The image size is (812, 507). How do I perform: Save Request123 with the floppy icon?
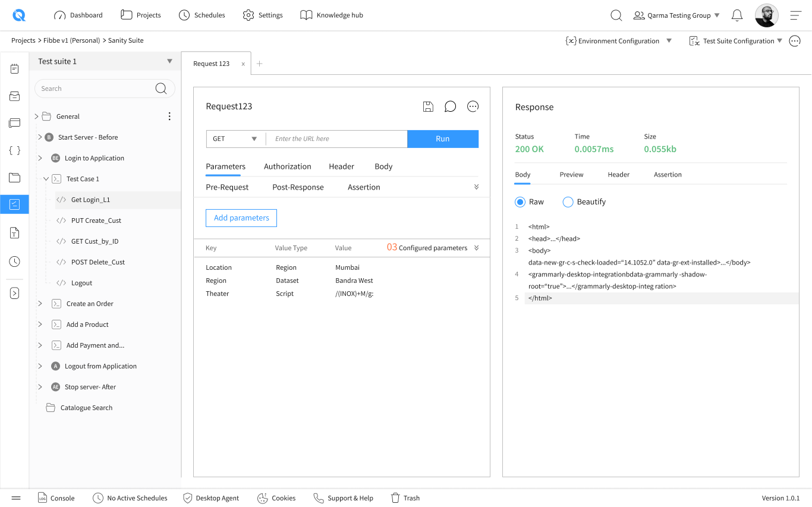pyautogui.click(x=428, y=106)
